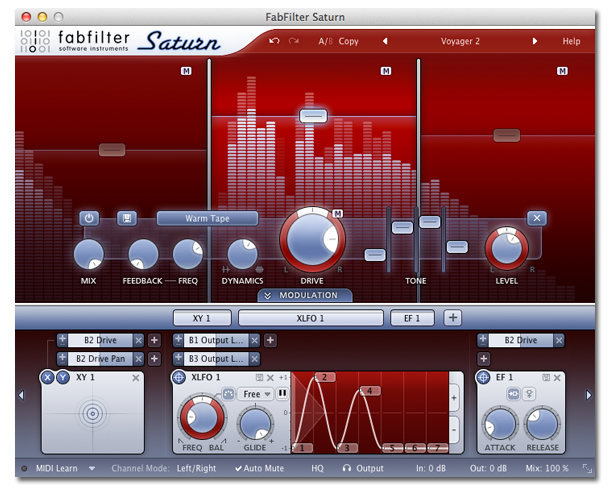Click the band save preset icon
This screenshot has width=610, height=491.
pyautogui.click(x=127, y=218)
